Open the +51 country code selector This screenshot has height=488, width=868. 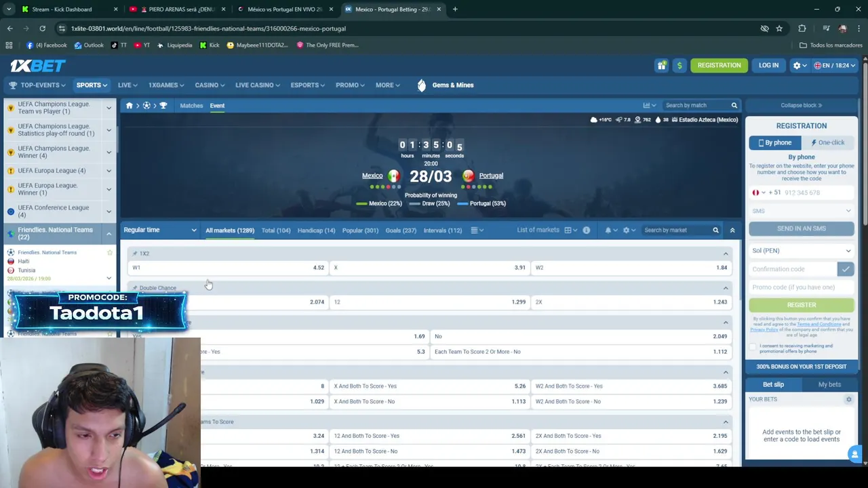tap(766, 192)
